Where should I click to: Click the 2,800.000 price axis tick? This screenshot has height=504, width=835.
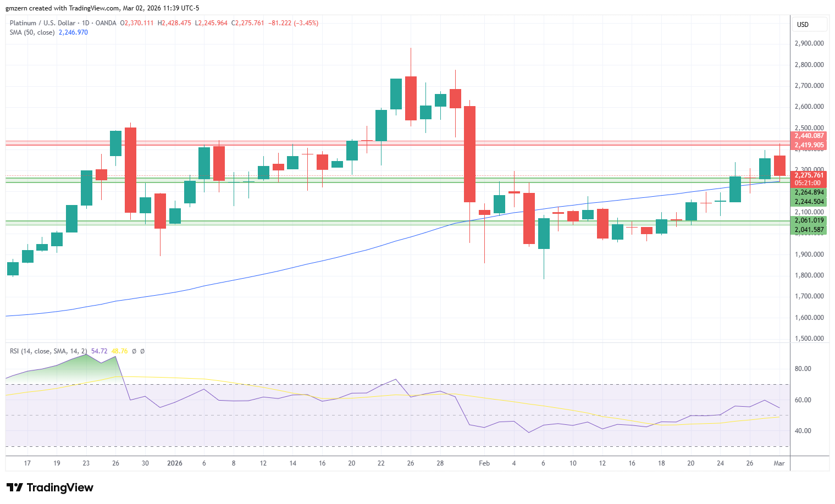[809, 65]
